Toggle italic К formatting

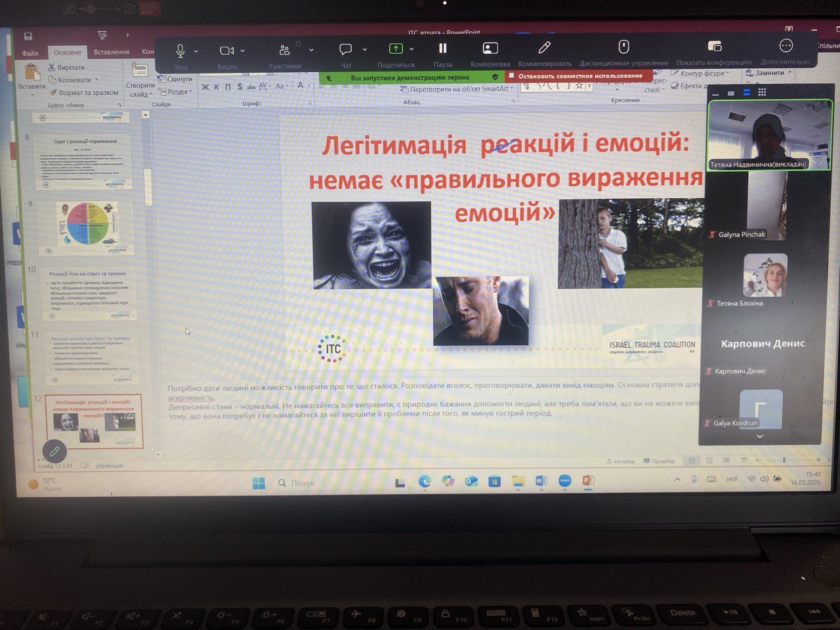pyautogui.click(x=217, y=87)
